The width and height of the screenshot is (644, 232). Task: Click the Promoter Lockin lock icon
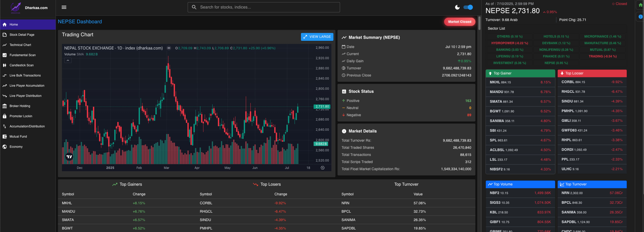tap(4, 116)
